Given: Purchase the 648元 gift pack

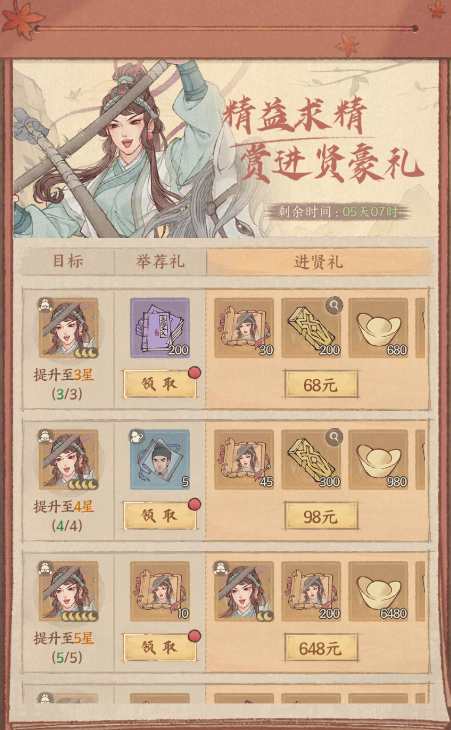Looking at the screenshot, I should coord(321,648).
